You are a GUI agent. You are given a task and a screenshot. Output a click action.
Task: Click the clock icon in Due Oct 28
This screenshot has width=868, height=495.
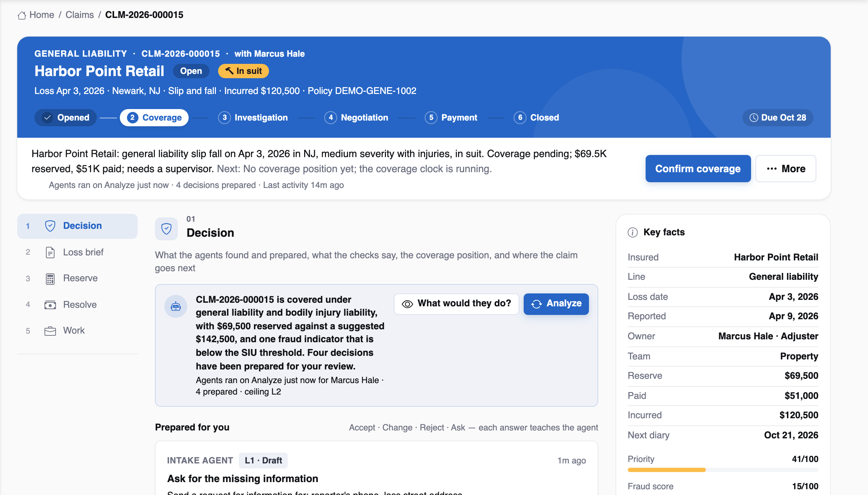(754, 118)
